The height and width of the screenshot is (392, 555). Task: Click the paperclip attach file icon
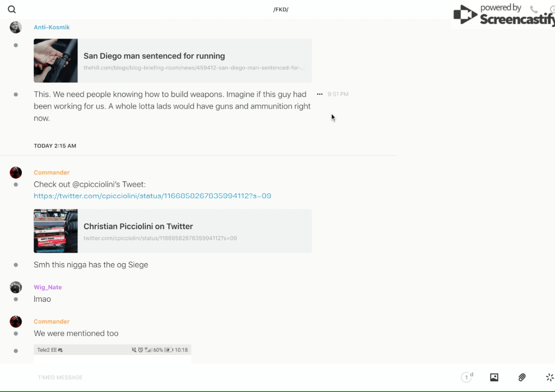click(x=522, y=377)
